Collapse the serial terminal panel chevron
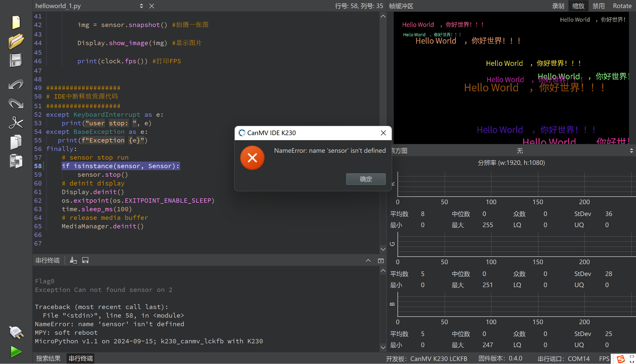The width and height of the screenshot is (636, 364). tap(368, 261)
